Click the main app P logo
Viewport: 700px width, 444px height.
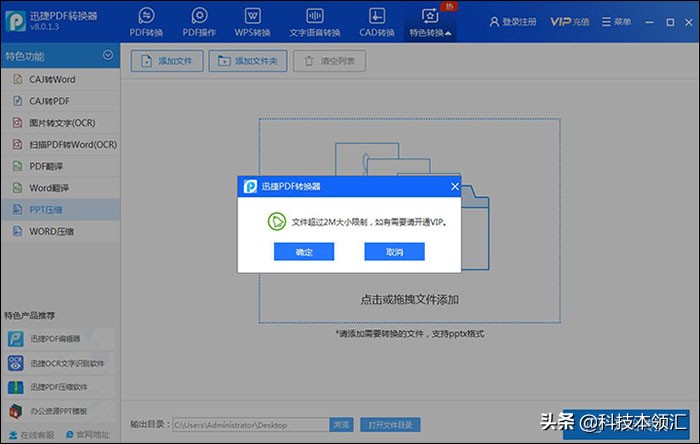(16, 21)
